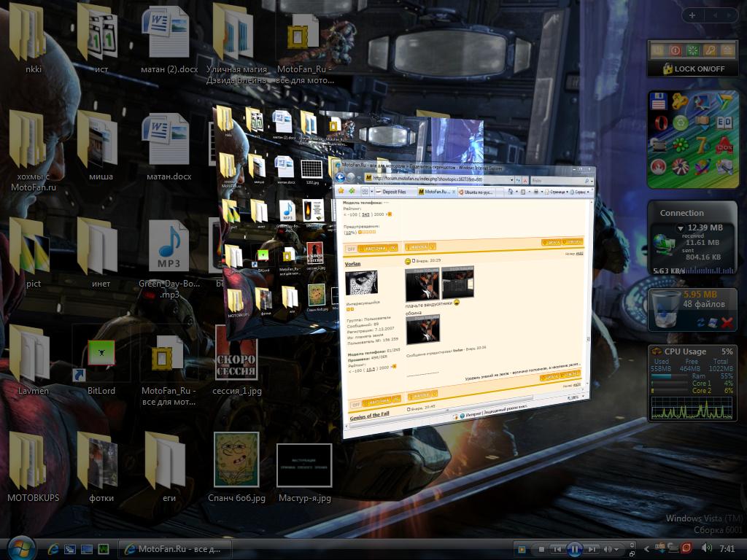
Task: Click the pinwheel icon in launcher gadget
Action: pos(680,167)
